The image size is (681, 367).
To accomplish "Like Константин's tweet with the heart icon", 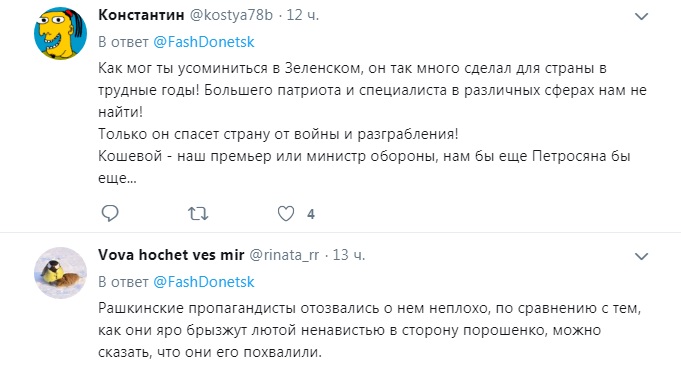I will (x=286, y=213).
